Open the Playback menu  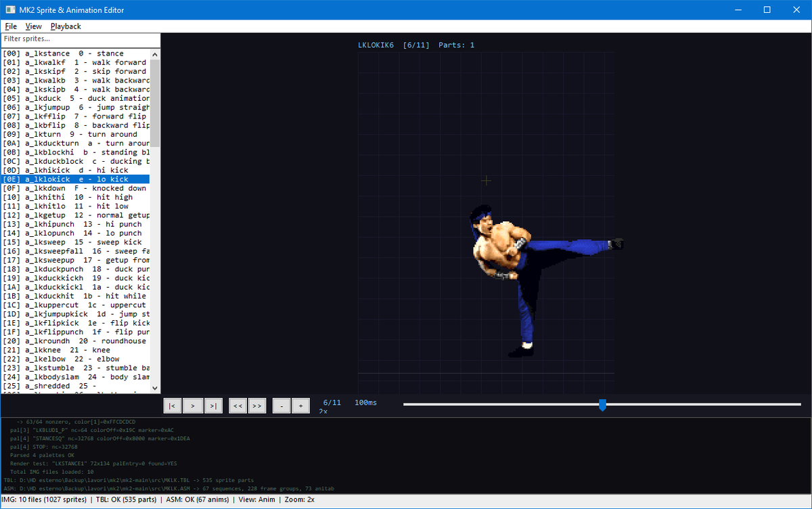click(66, 26)
